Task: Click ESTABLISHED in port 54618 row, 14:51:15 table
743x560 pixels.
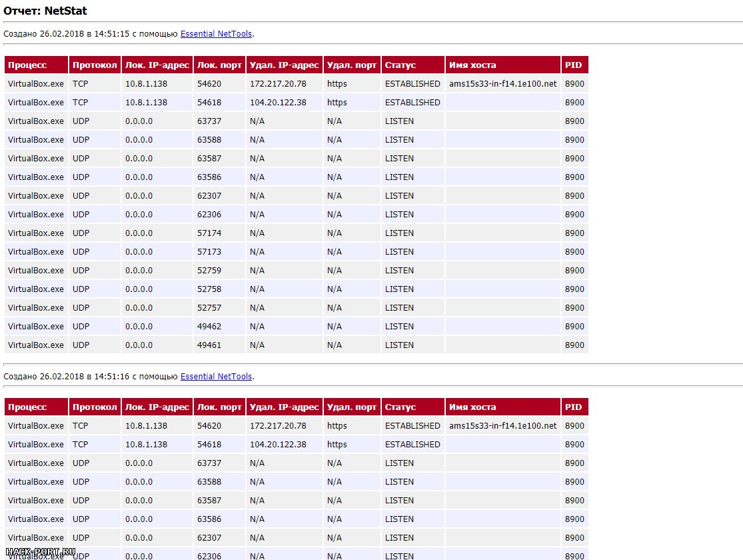Action: 412,103
